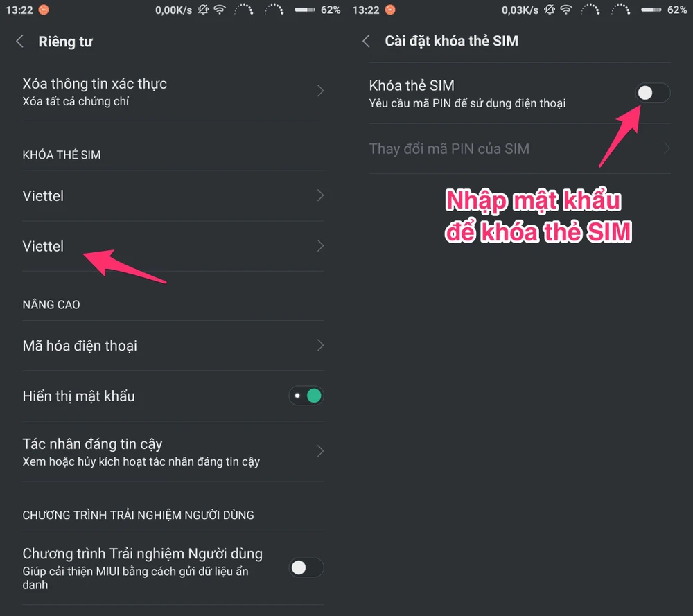Enable the Khóa thẻ SIM toggle
The image size is (693, 616).
(653, 93)
